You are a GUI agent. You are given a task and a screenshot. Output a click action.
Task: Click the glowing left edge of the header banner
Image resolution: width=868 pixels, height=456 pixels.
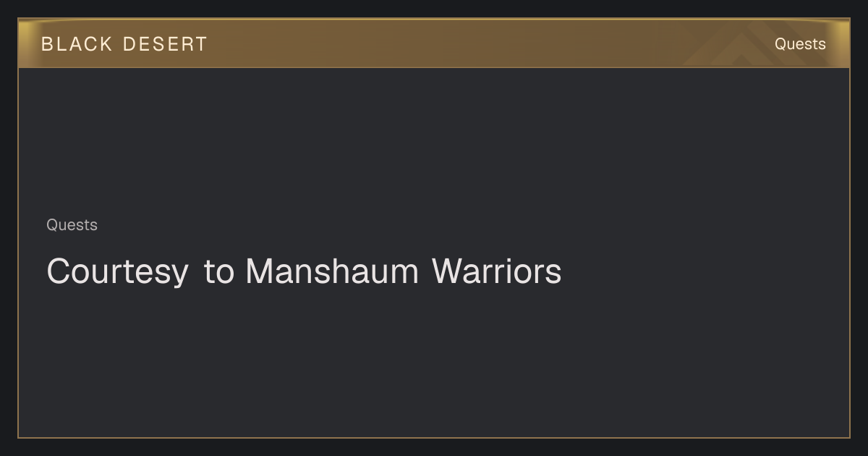pyautogui.click(x=26, y=43)
